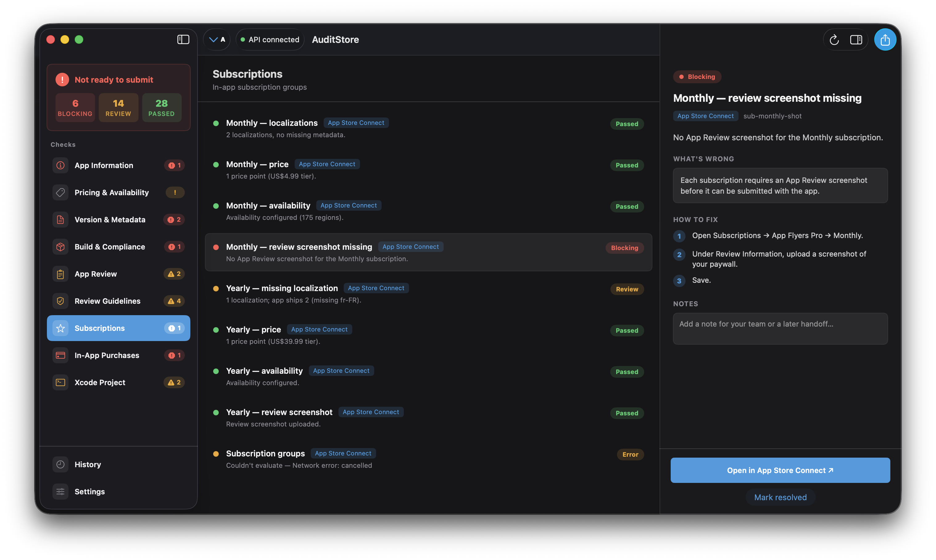Click Xcode Project warning badge showing 2
This screenshot has height=560, width=936.
tap(174, 383)
